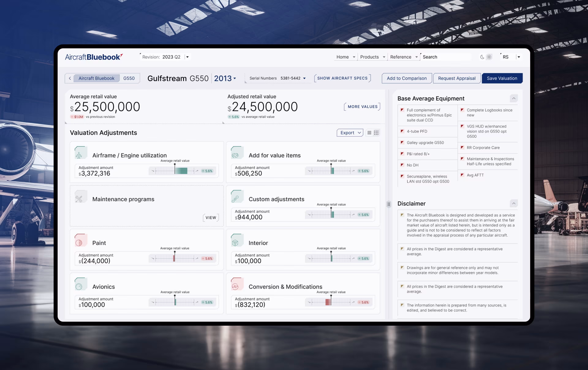Click Custom adjustments amount $944,000
The height and width of the screenshot is (370, 588).
(x=249, y=217)
